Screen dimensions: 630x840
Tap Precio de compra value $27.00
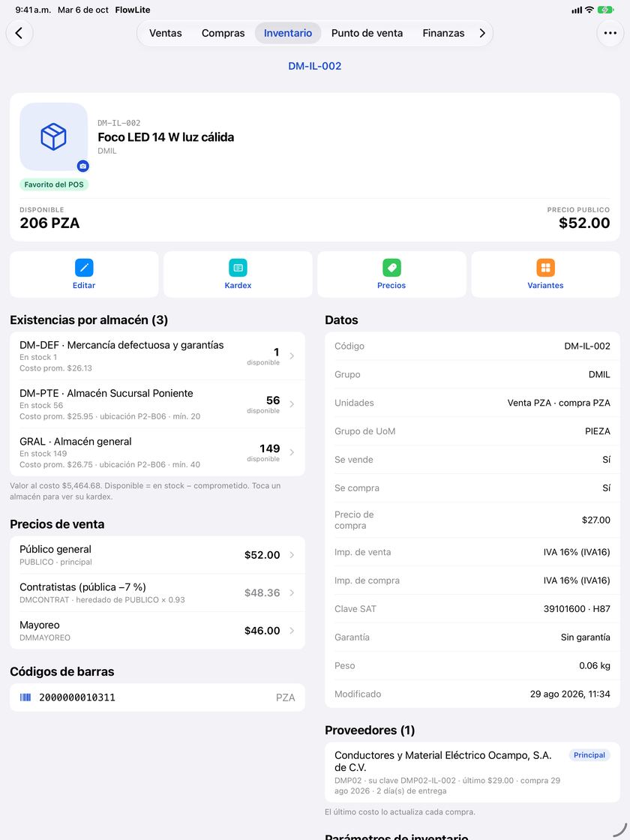(x=596, y=520)
